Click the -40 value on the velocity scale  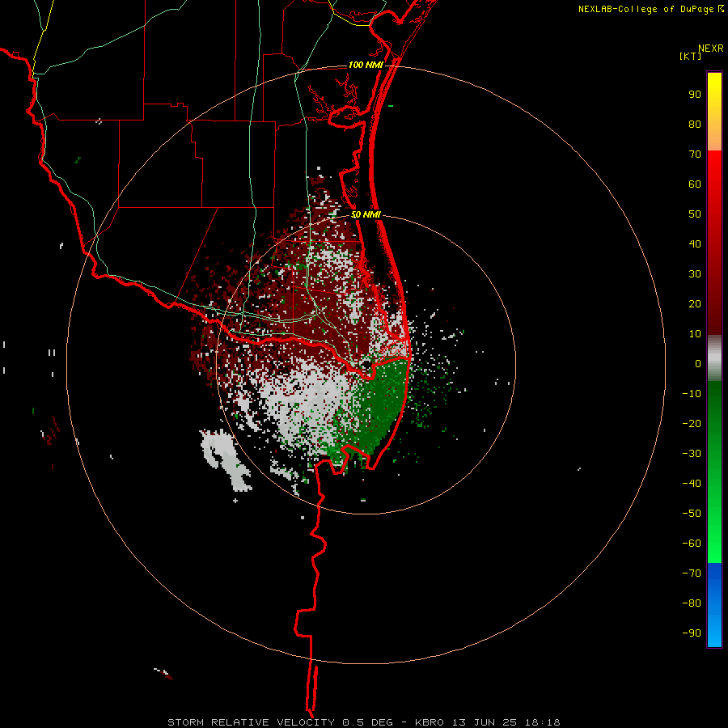click(x=692, y=484)
